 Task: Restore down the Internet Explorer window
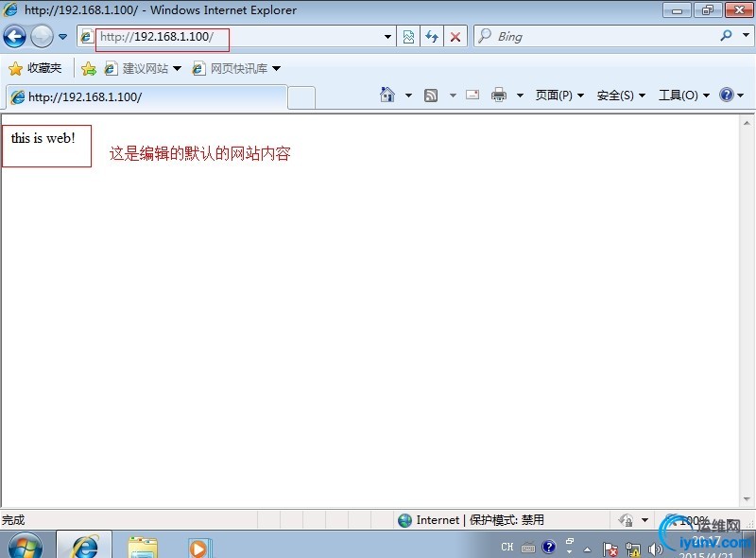(x=707, y=10)
